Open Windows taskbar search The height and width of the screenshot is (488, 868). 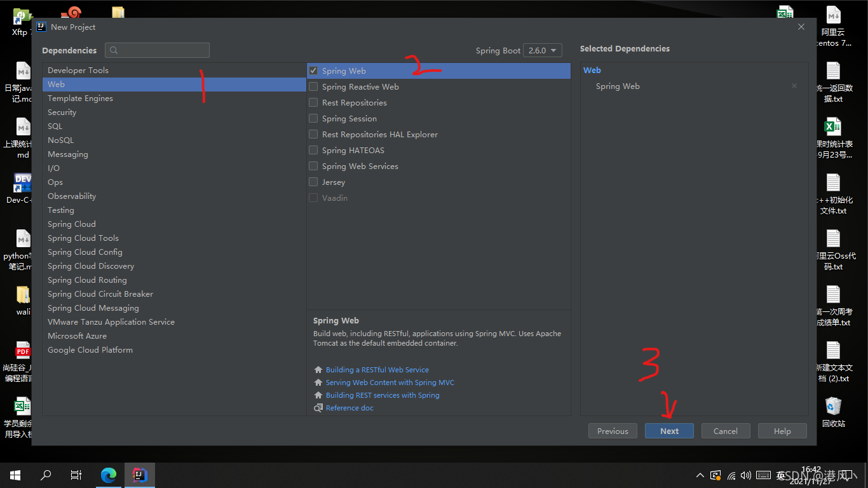(46, 475)
